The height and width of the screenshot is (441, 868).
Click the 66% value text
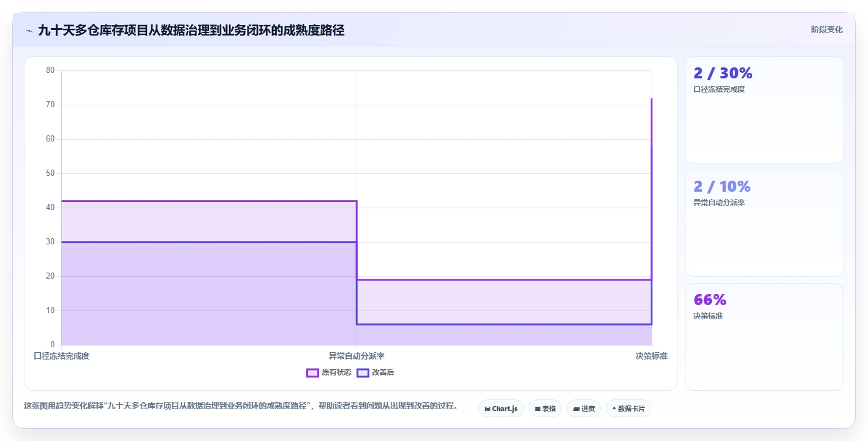(x=710, y=300)
